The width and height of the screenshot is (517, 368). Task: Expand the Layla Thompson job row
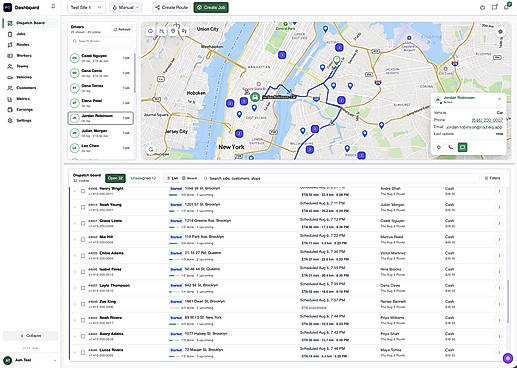[x=75, y=288]
